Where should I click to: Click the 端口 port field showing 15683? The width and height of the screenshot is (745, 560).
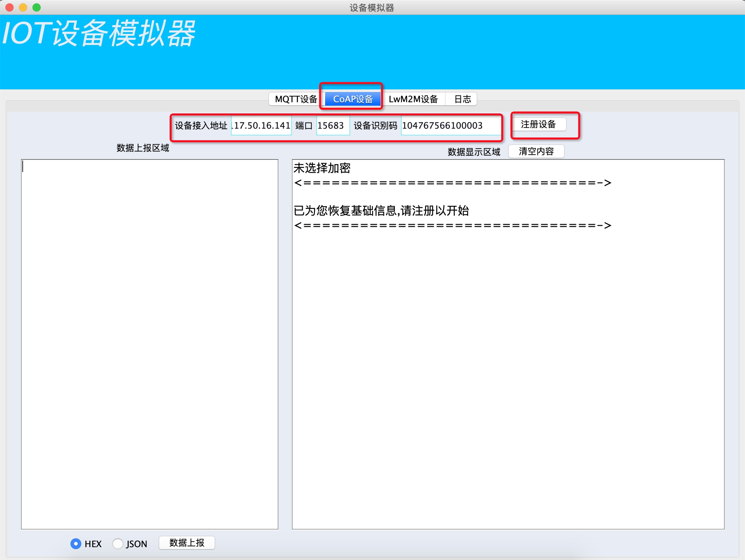pos(333,126)
